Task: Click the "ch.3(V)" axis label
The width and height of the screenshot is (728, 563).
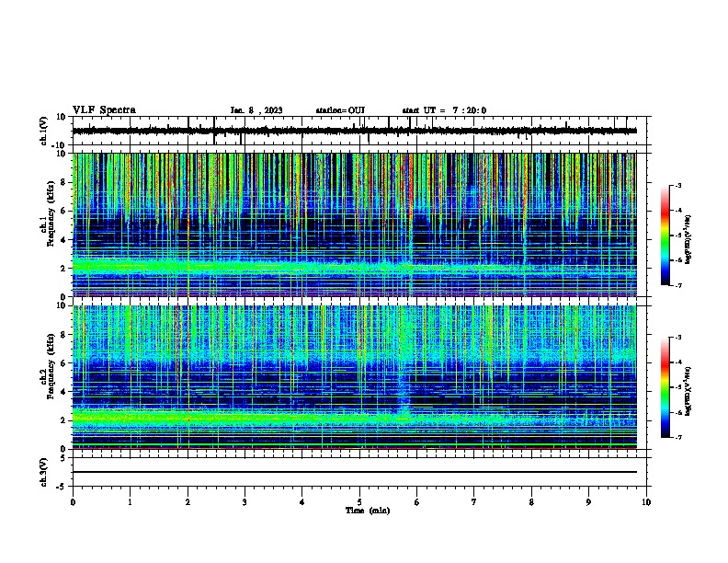Action: click(x=44, y=472)
